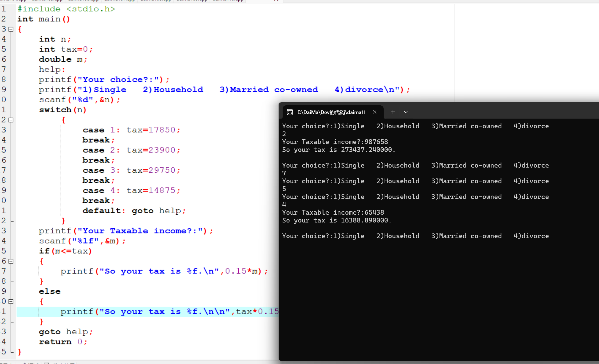The height and width of the screenshot is (364, 599).
Task: Collapse the switch block fold marker
Action: click(11, 120)
